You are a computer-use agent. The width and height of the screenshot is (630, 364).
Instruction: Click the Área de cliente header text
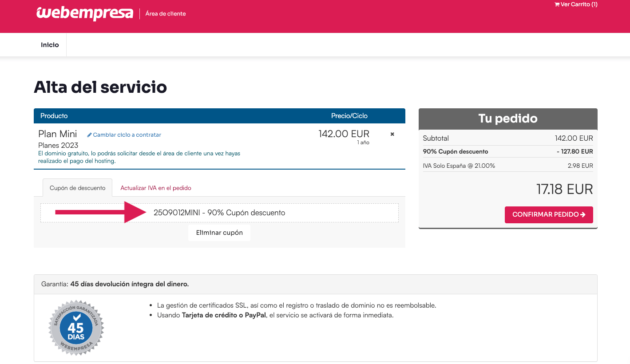click(x=165, y=14)
